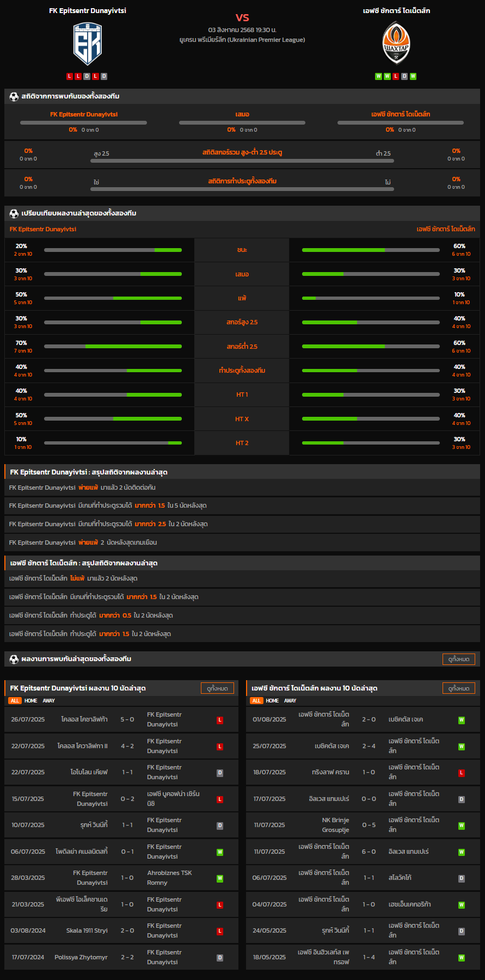Click the W result badge for 25/07/2025 match

tap(462, 747)
